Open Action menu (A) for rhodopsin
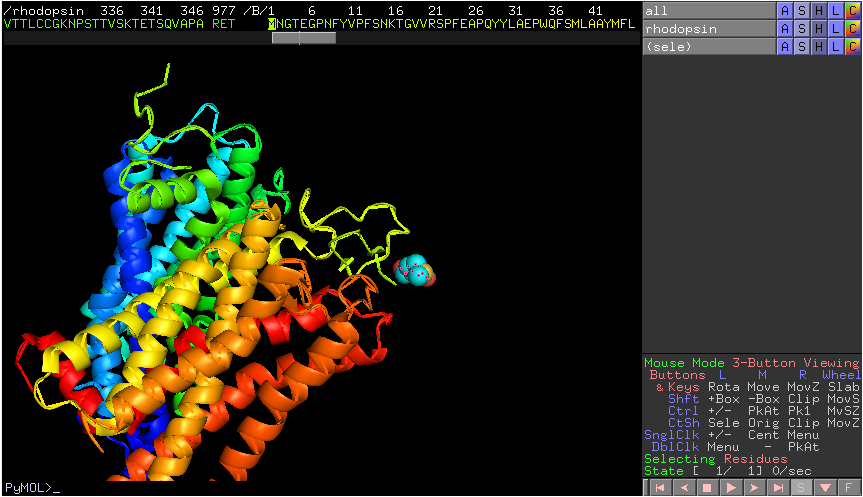The width and height of the screenshot is (863, 497). 785,29
